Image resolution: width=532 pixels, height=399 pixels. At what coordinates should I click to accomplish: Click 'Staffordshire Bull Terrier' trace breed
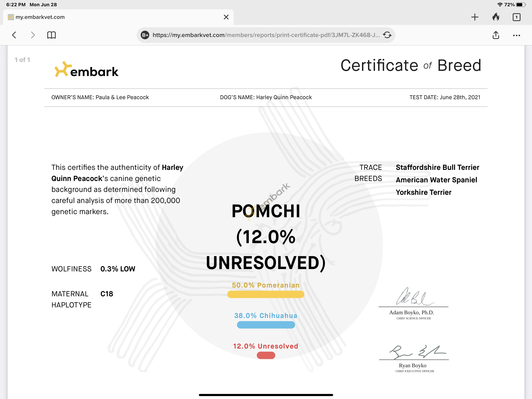(438, 167)
